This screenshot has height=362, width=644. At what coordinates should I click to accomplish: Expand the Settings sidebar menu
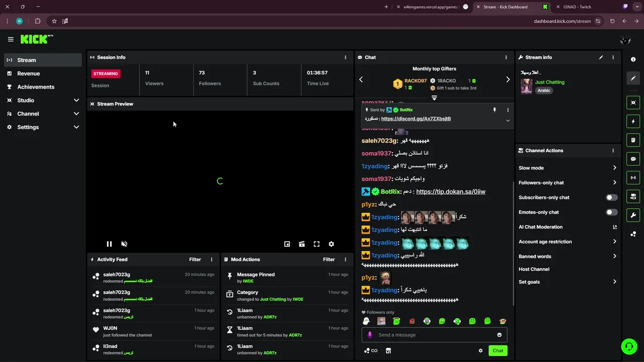point(43,127)
